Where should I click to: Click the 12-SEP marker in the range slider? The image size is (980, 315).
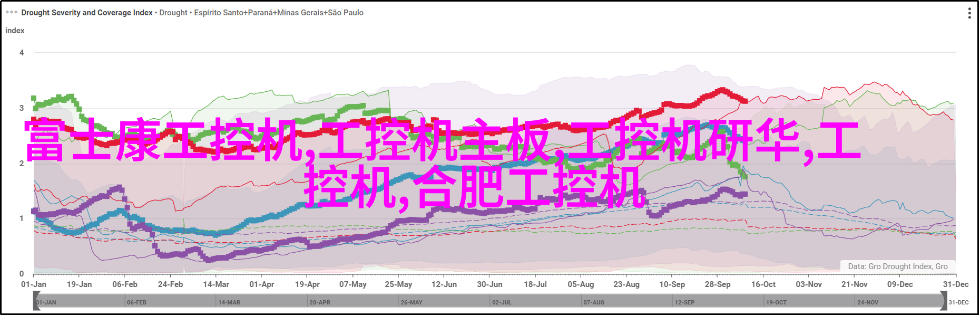(685, 302)
